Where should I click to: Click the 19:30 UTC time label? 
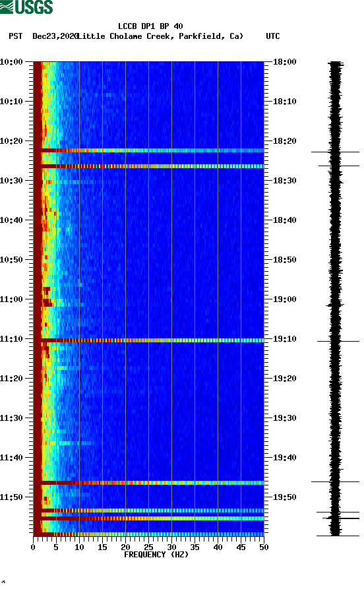[x=285, y=418]
